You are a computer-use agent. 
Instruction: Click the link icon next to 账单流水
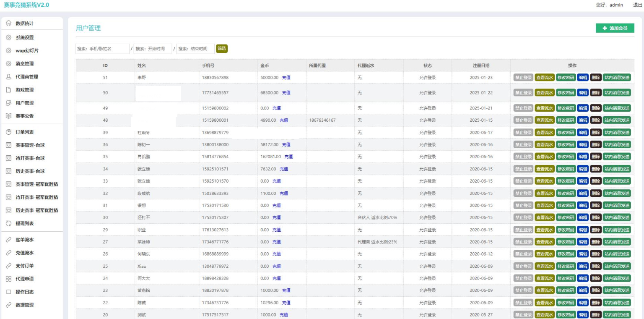pyautogui.click(x=8, y=240)
